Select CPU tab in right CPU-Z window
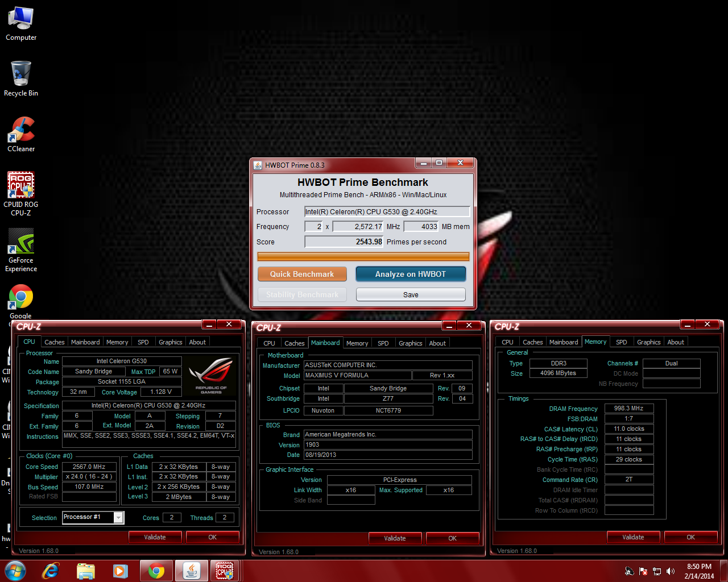 point(508,342)
